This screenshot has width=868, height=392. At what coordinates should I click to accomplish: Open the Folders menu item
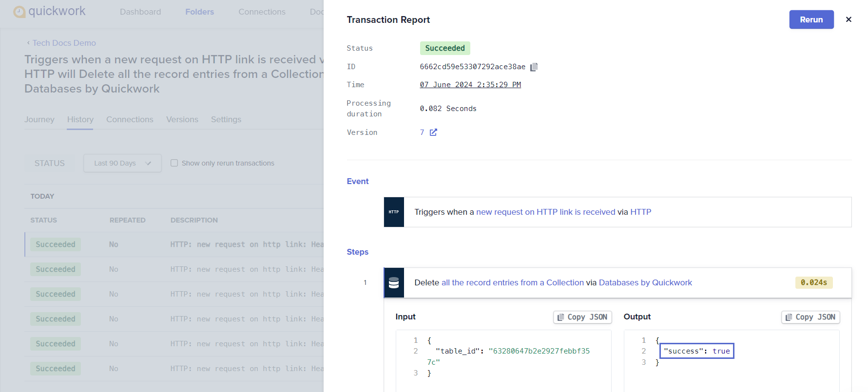pos(199,12)
